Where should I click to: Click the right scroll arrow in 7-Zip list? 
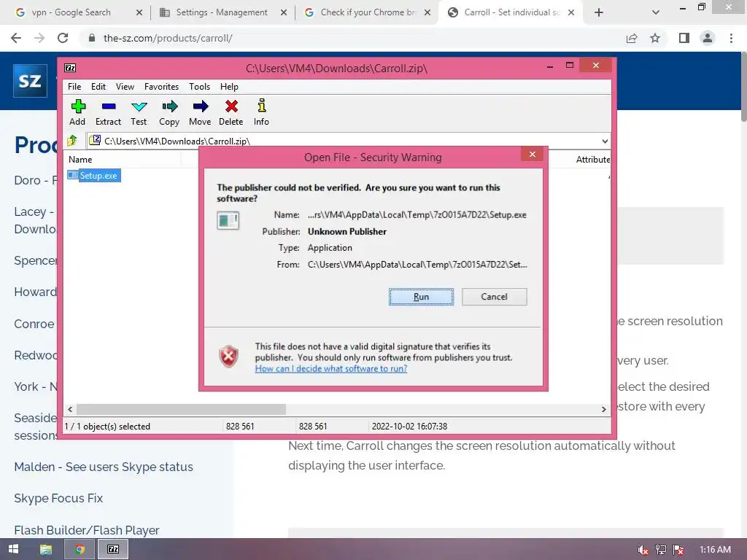[603, 409]
